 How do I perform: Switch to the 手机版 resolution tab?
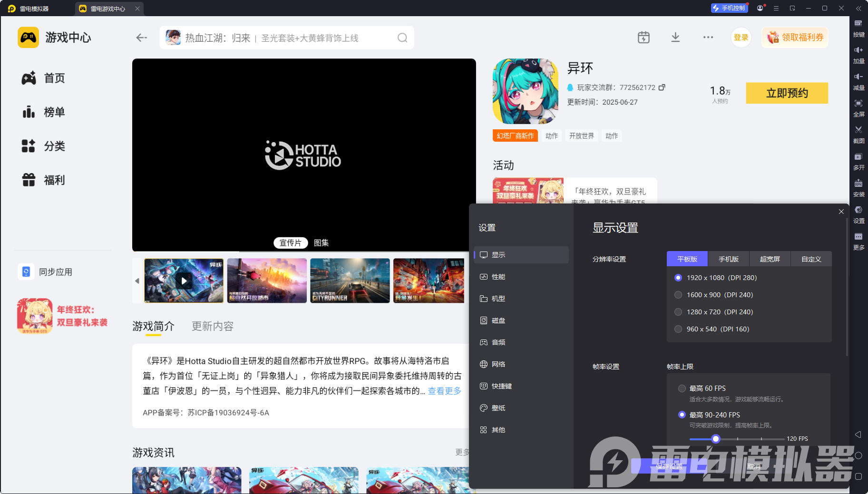[728, 259]
